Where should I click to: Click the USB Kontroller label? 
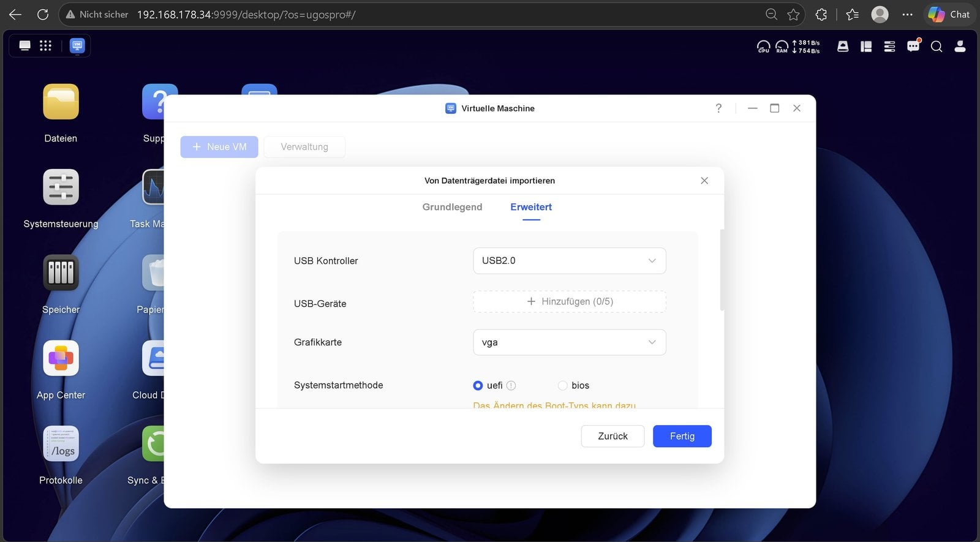tap(326, 261)
